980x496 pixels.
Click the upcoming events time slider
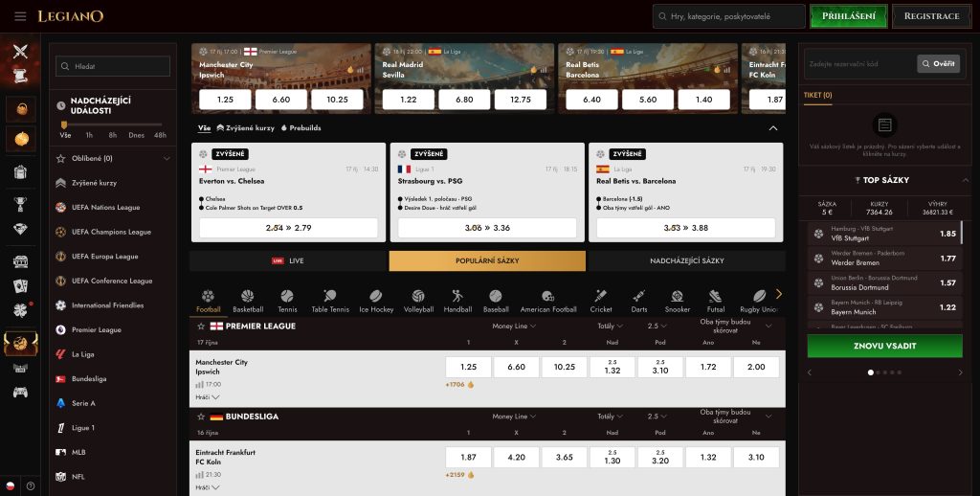pyautogui.click(x=113, y=124)
